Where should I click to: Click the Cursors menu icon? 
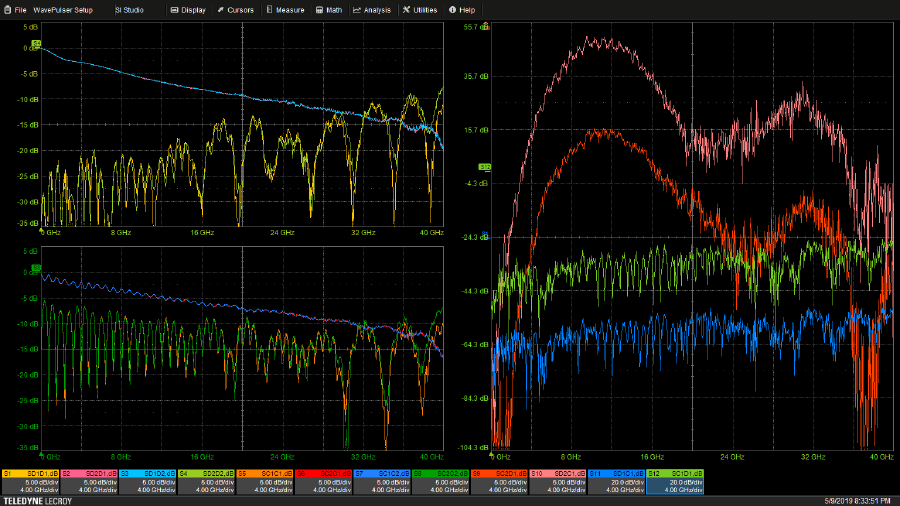221,9
